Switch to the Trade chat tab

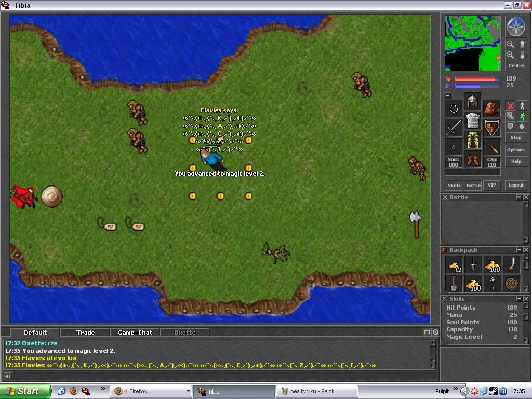(x=86, y=332)
